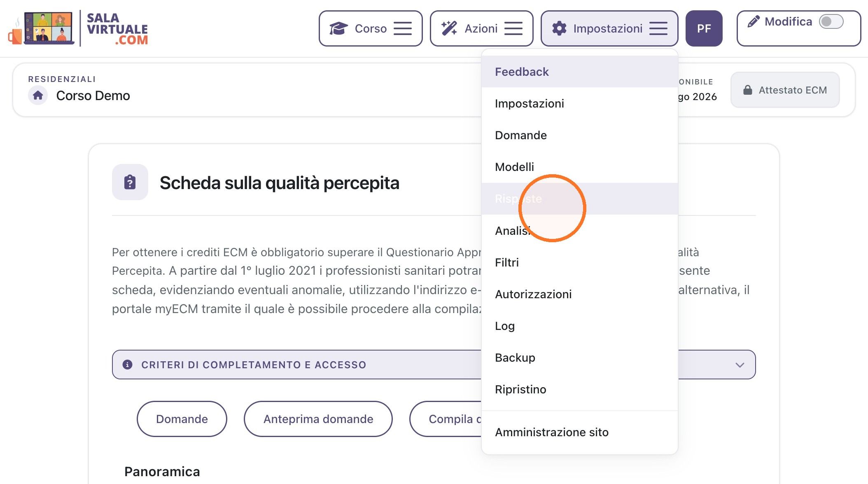The height and width of the screenshot is (484, 868).
Task: Click the magic wand Azioni icon
Action: point(449,28)
